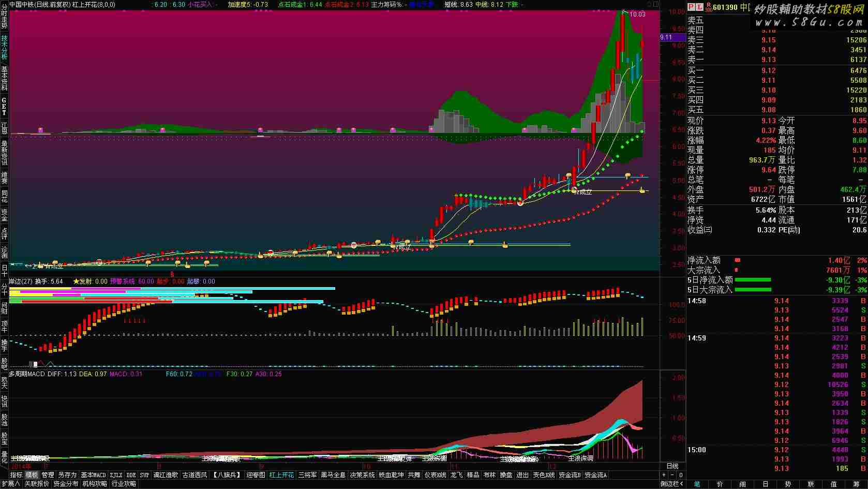Viewport: 868px width, 489px height.
Task: Open the 扩展∧ tab at the bottom left
Action: 10,484
